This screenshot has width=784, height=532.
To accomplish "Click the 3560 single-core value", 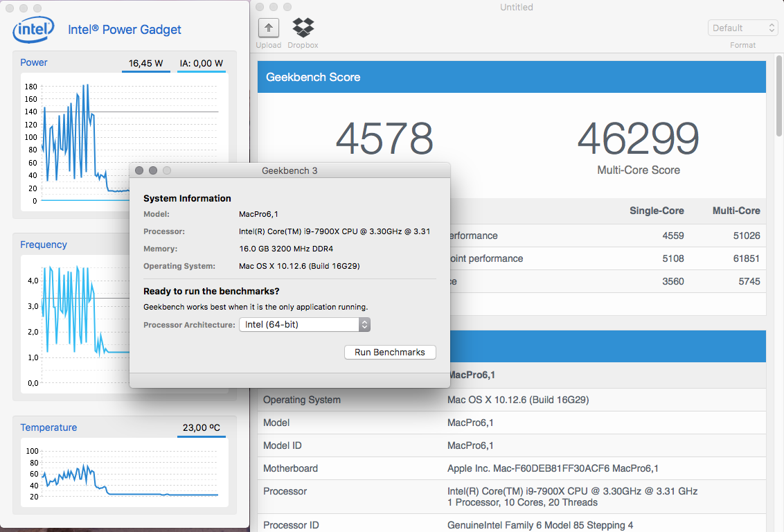I will click(x=673, y=281).
